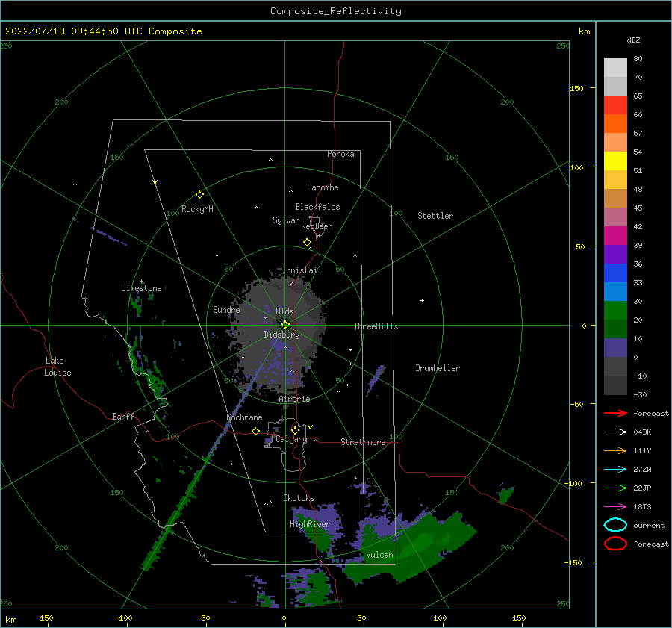The height and width of the screenshot is (628, 672).
Task: Choose the magenta 18TS arrow legend icon
Action: (x=615, y=507)
